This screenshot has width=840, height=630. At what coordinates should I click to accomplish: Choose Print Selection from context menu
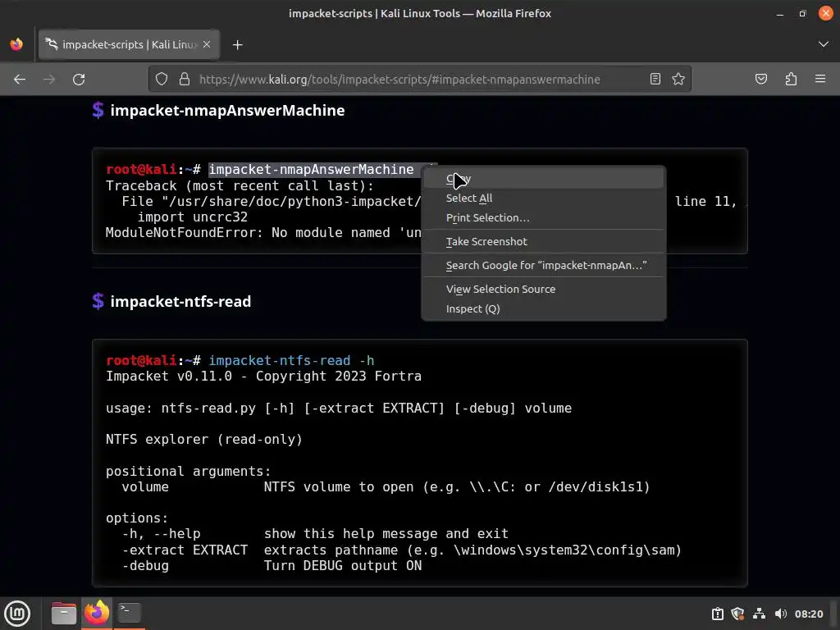(544, 218)
